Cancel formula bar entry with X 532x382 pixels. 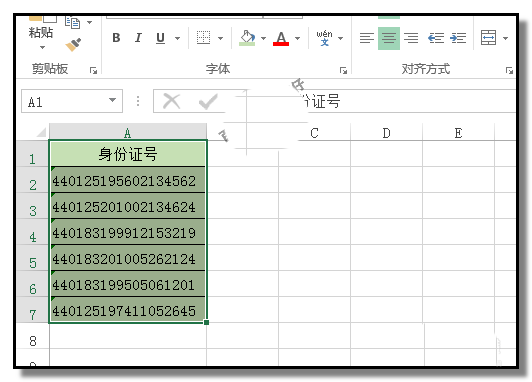[171, 101]
